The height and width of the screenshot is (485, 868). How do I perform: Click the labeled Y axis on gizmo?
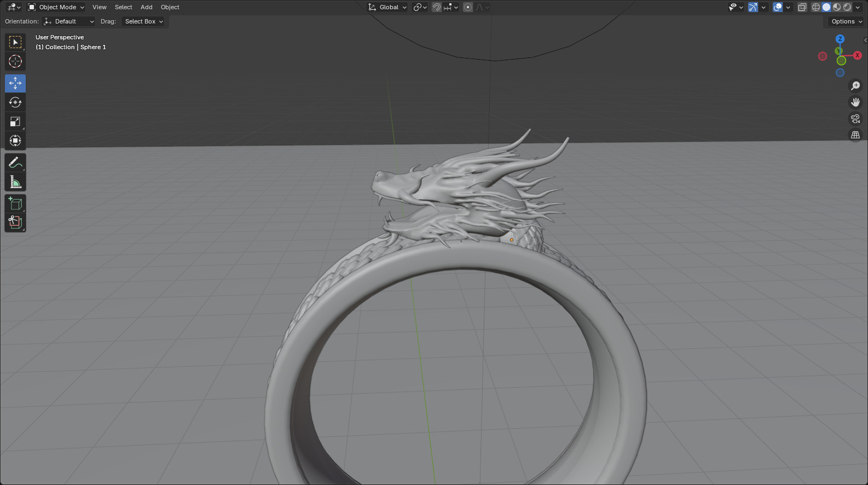click(838, 51)
